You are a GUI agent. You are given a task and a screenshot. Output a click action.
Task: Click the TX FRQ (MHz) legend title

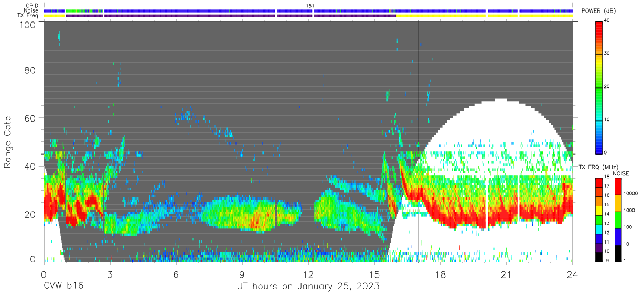click(597, 167)
